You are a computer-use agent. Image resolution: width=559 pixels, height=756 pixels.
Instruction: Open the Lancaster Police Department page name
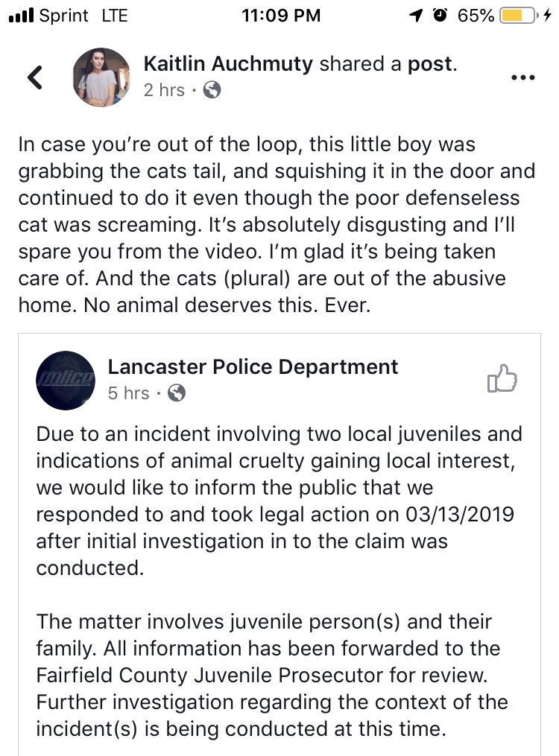(253, 367)
